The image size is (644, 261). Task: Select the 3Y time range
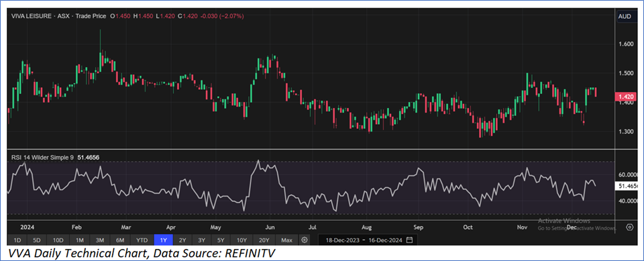pyautogui.click(x=201, y=240)
